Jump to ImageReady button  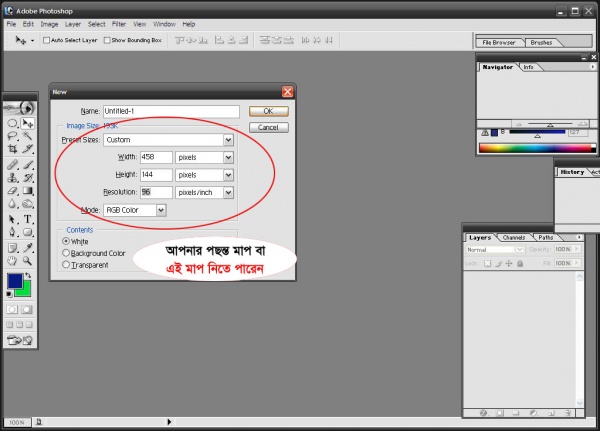coord(20,340)
